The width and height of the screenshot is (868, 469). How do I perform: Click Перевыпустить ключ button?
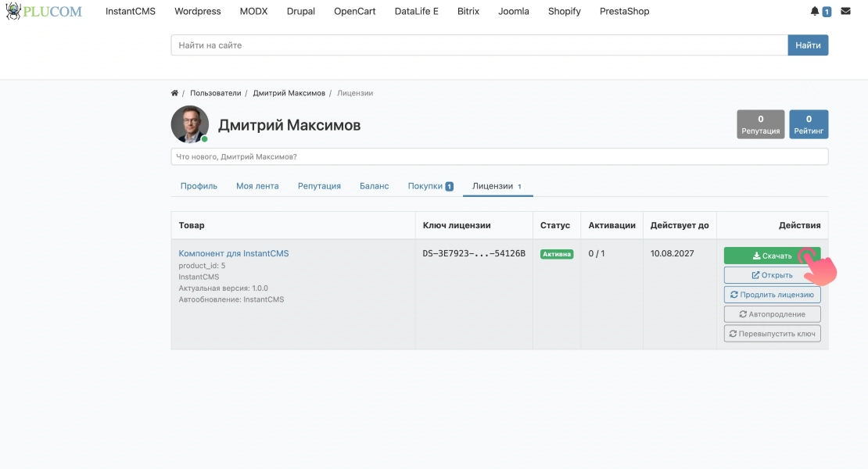point(772,334)
